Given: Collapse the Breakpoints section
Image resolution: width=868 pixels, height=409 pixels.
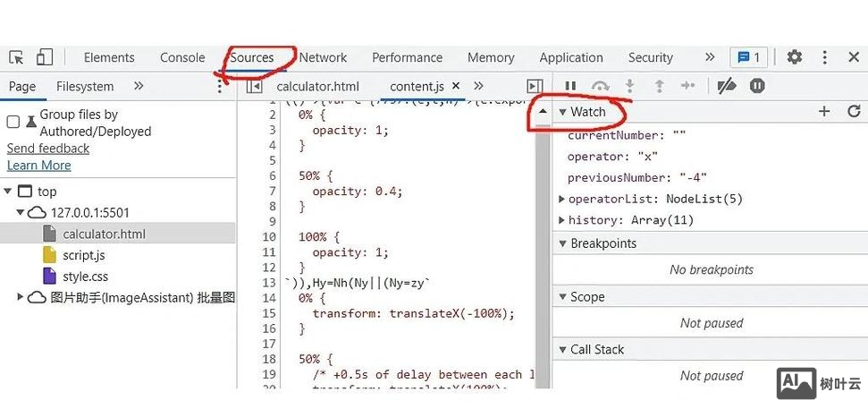Looking at the screenshot, I should [562, 243].
